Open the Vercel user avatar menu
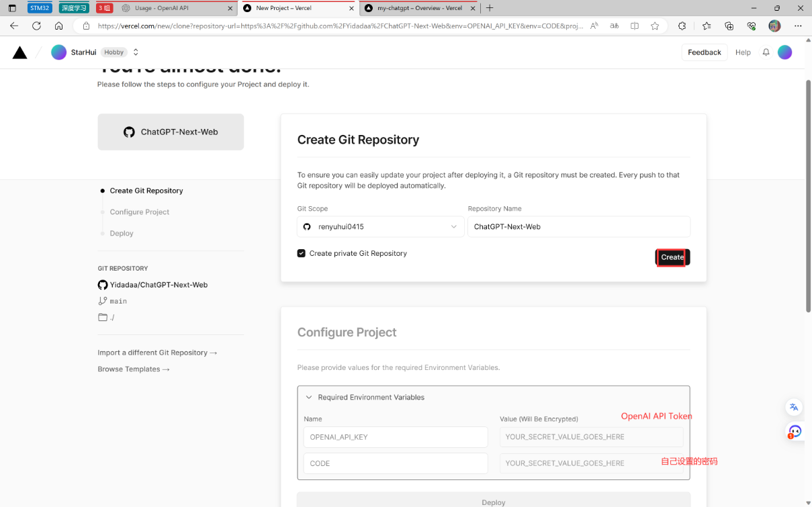Viewport: 812px width, 507px height. click(x=785, y=52)
